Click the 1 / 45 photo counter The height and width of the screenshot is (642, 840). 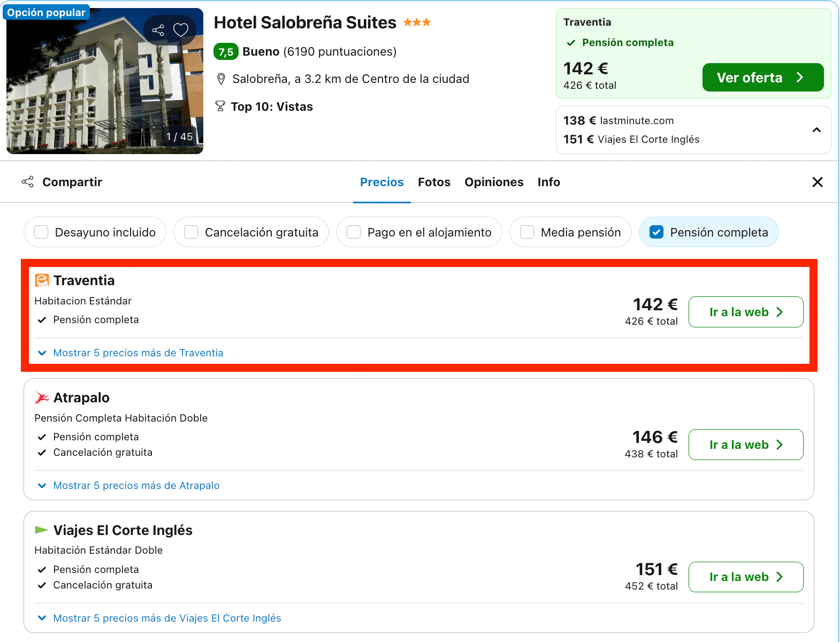coord(179,137)
